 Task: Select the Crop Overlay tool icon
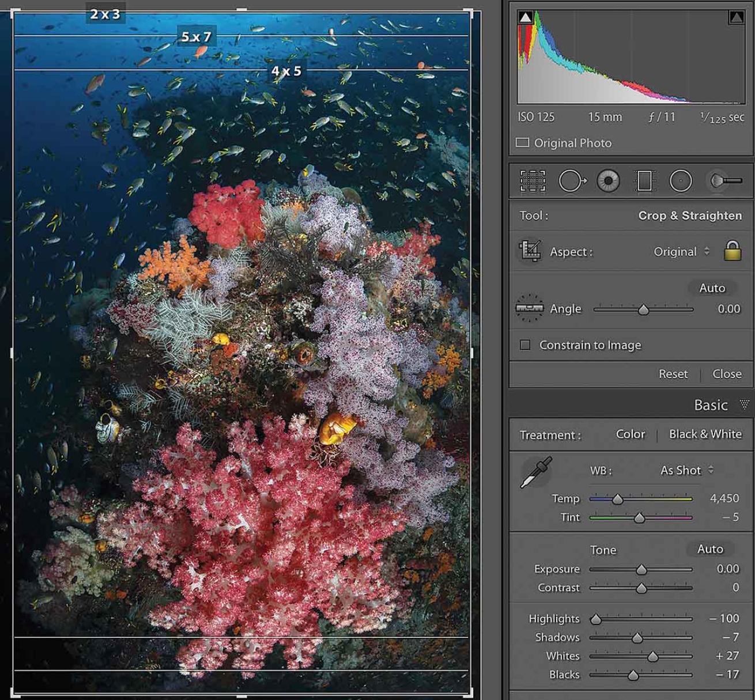pyautogui.click(x=533, y=181)
